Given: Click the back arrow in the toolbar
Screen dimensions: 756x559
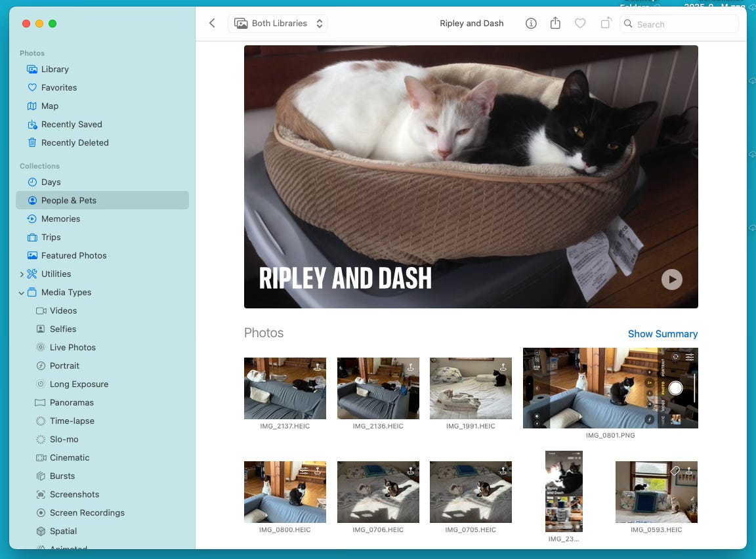Looking at the screenshot, I should coord(212,23).
